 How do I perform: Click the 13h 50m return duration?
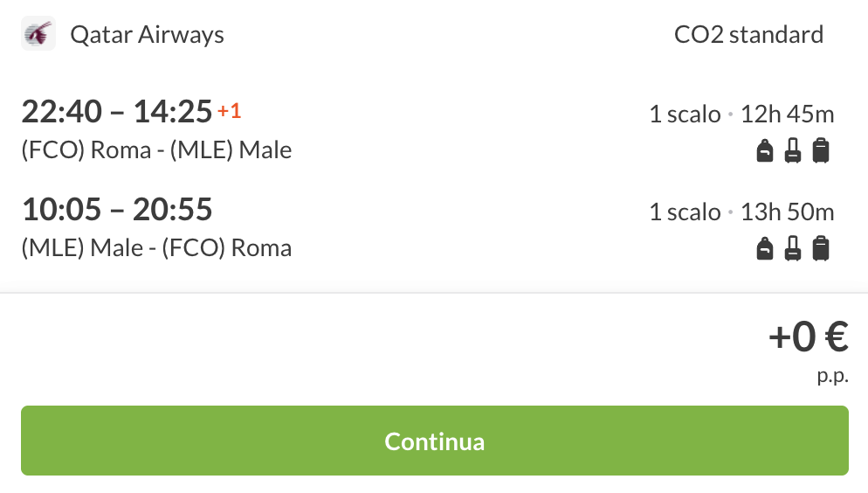[787, 212]
